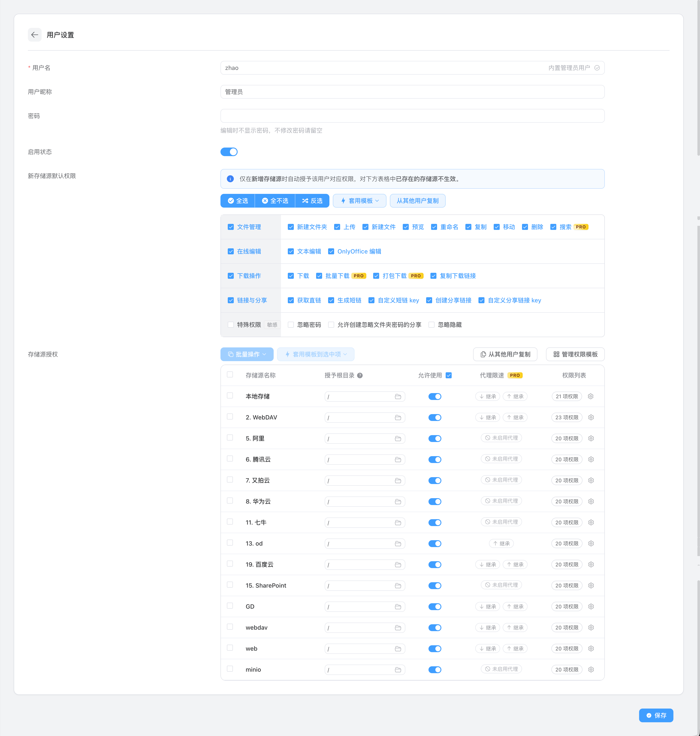Open permission settings gear for 8. 华为云

(x=591, y=501)
